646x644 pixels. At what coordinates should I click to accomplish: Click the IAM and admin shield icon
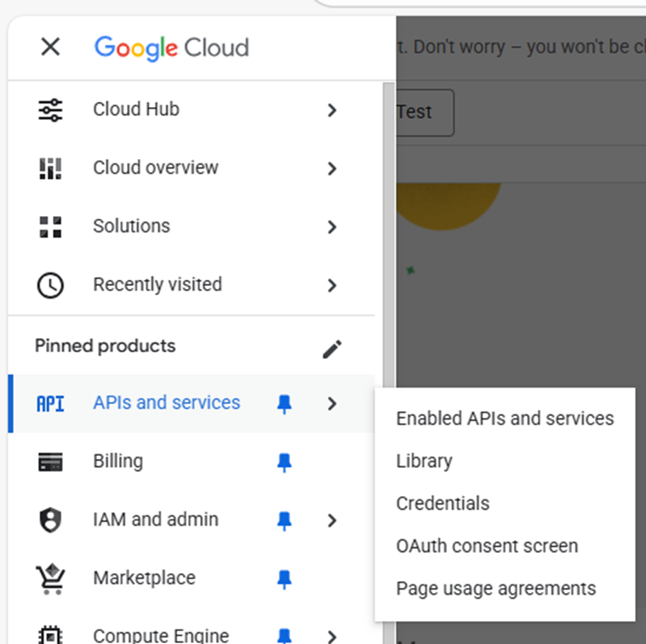point(50,520)
